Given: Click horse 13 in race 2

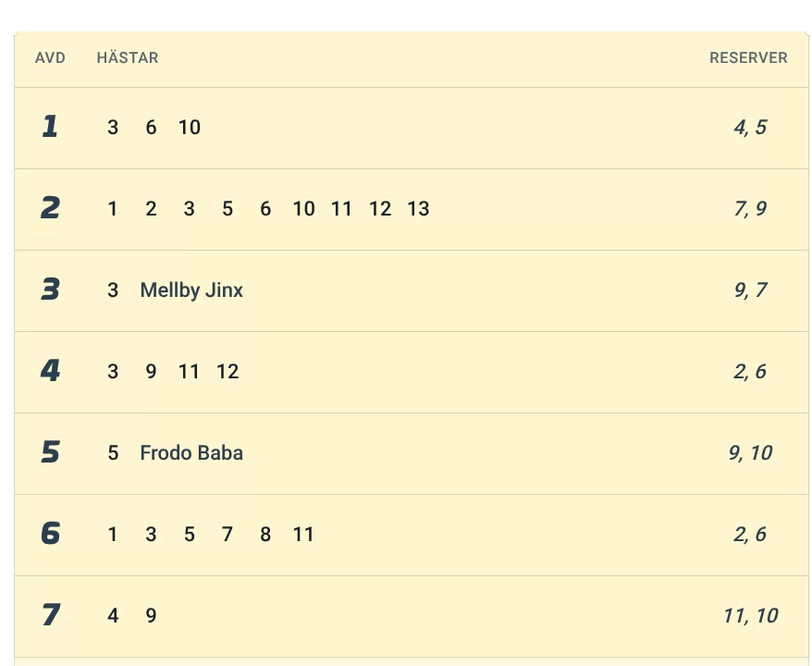Looking at the screenshot, I should coord(418,209).
